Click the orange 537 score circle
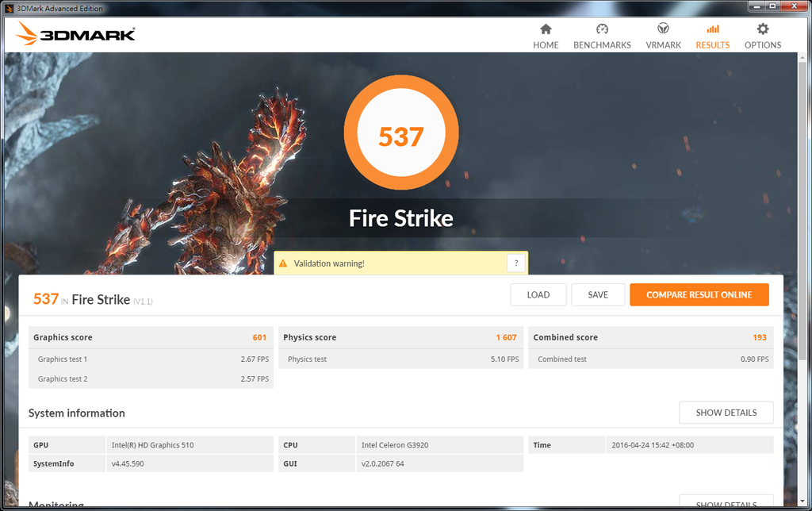Viewport: 812px width, 511px height. coord(400,137)
